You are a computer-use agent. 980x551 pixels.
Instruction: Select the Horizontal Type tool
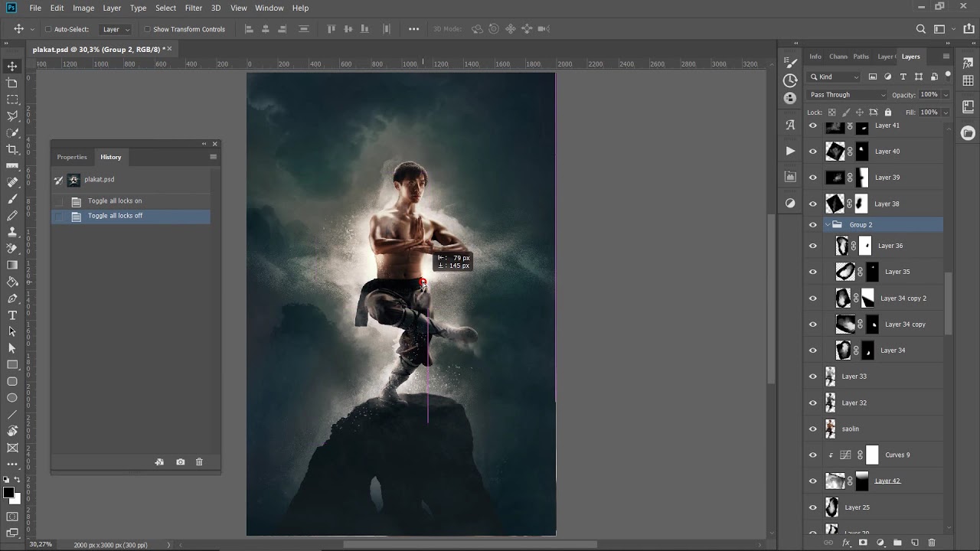12,315
